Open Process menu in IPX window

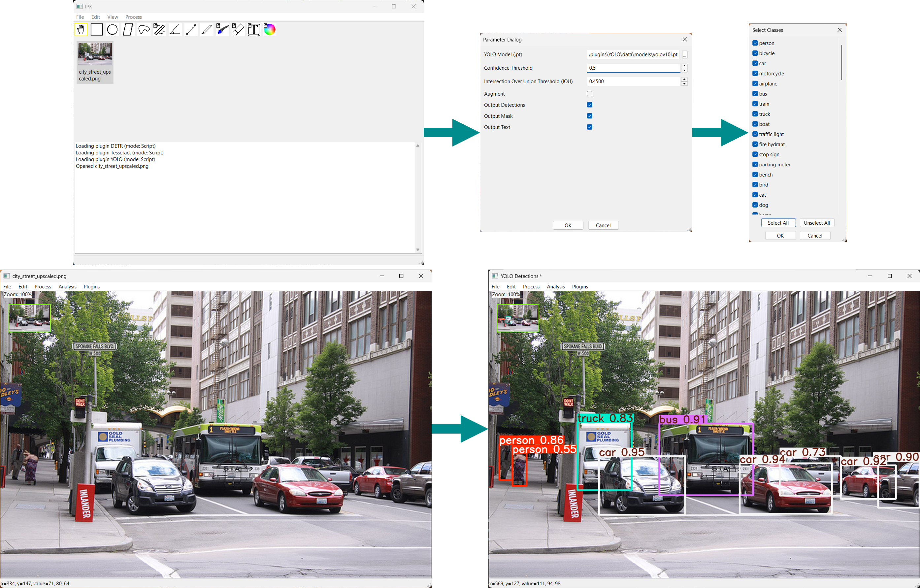tap(133, 17)
